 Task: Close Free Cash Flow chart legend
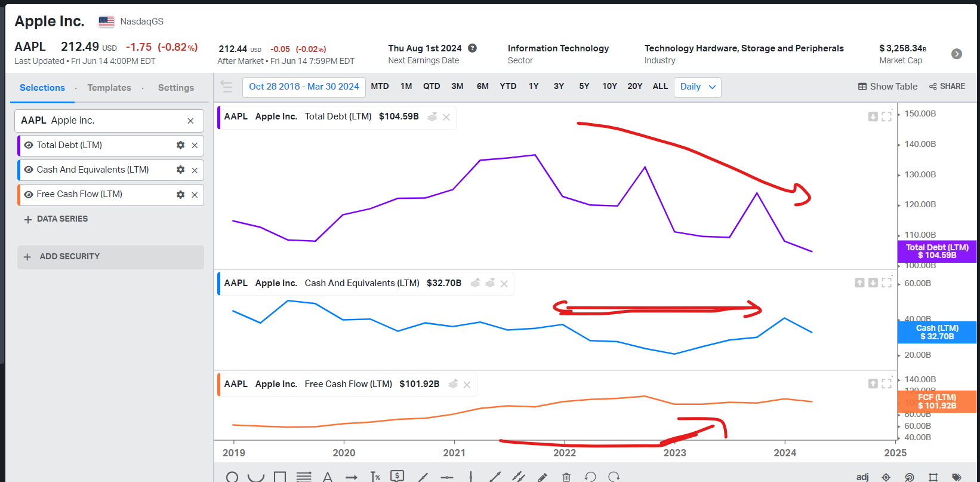(467, 385)
